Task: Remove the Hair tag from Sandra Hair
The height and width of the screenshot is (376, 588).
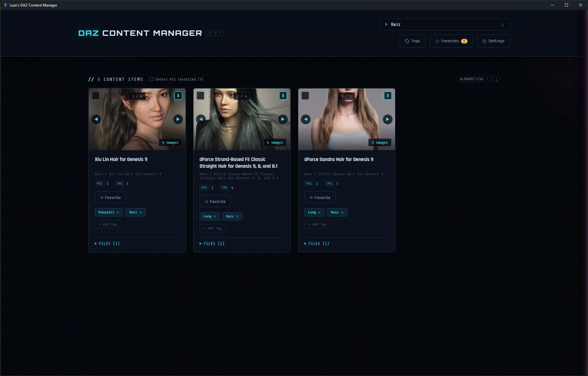Action: (x=342, y=213)
